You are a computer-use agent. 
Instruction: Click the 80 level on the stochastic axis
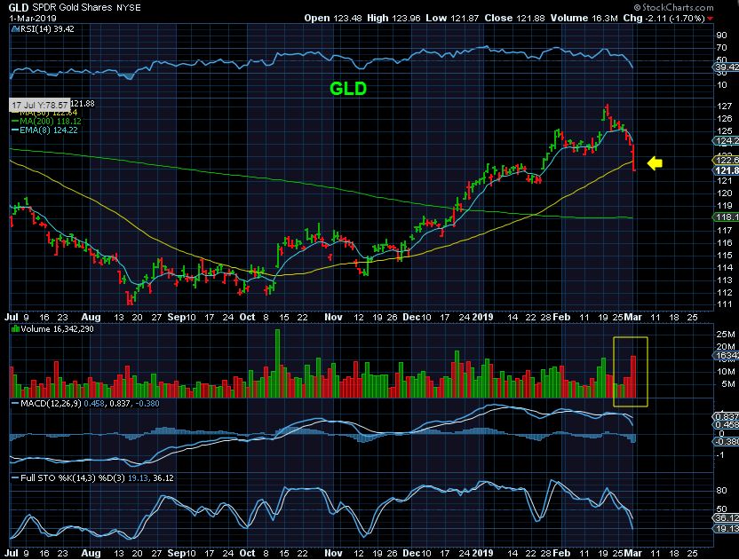[x=721, y=490]
